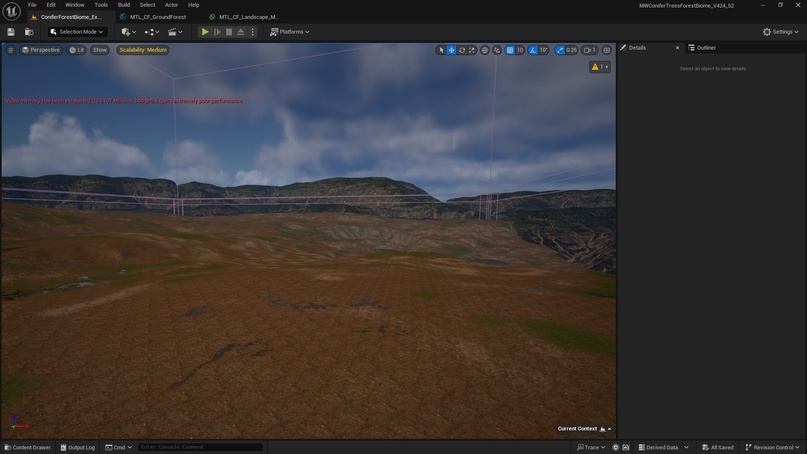Open the Content Drawer

click(x=28, y=447)
